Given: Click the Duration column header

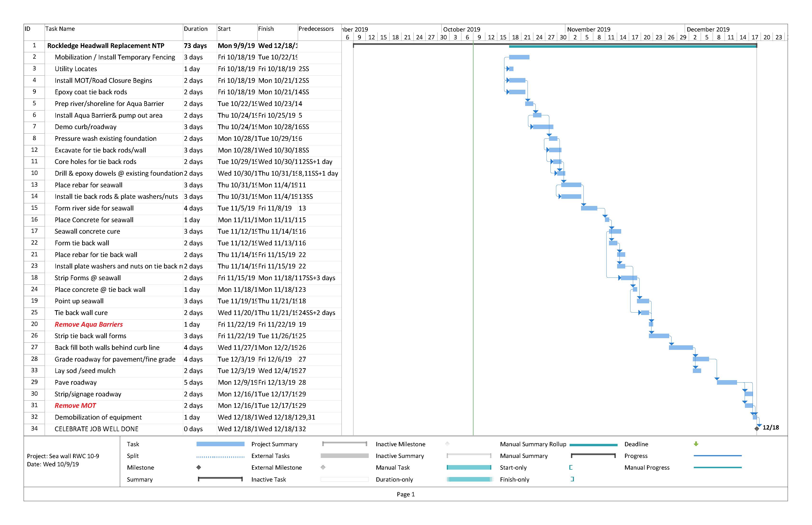Looking at the screenshot, I should pos(196,29).
